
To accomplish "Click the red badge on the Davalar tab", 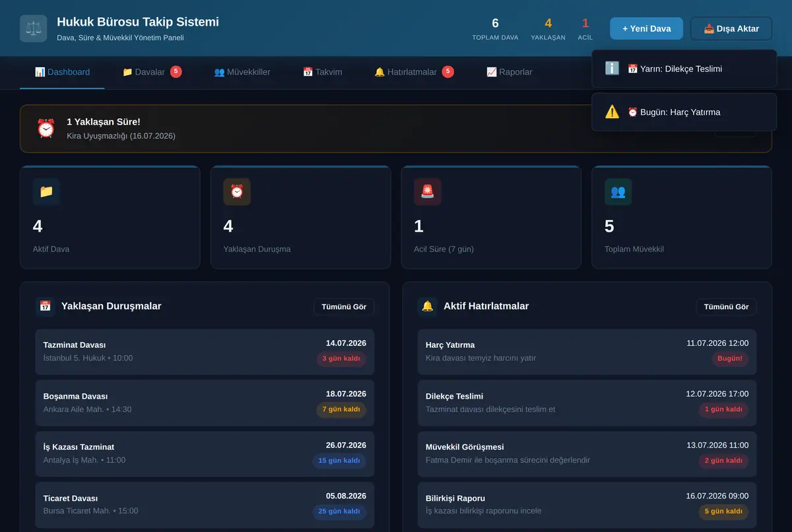I will [x=176, y=72].
